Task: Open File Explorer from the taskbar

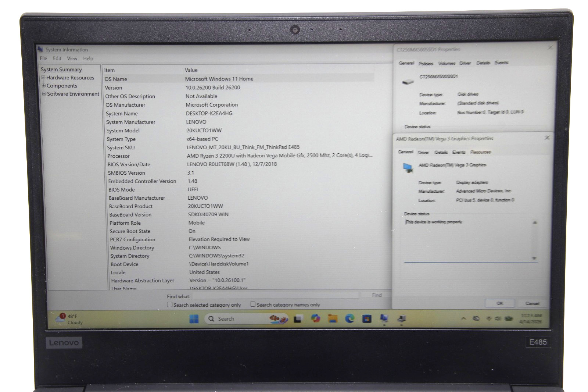Action: coord(333,318)
